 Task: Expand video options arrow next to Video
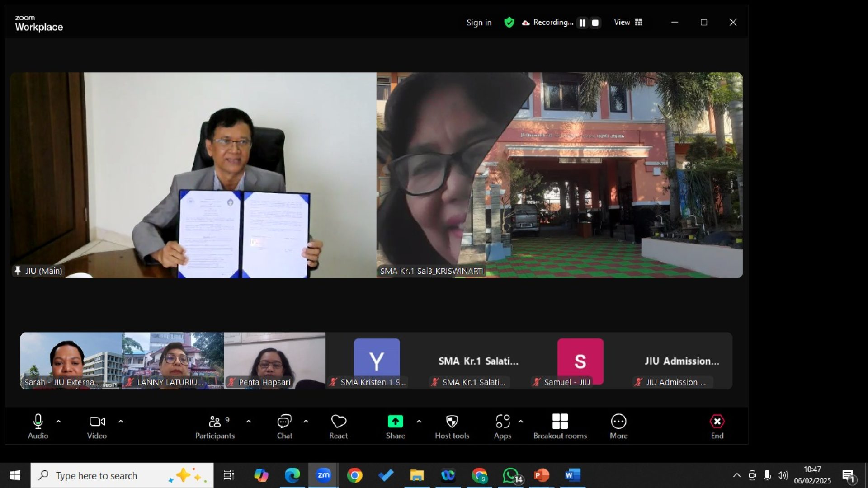pos(121,421)
